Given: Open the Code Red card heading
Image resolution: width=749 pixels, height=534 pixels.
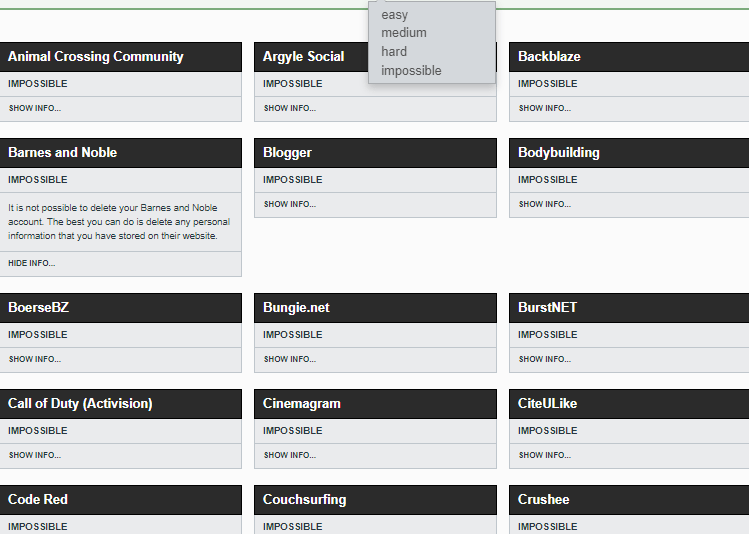Looking at the screenshot, I should 38,500.
